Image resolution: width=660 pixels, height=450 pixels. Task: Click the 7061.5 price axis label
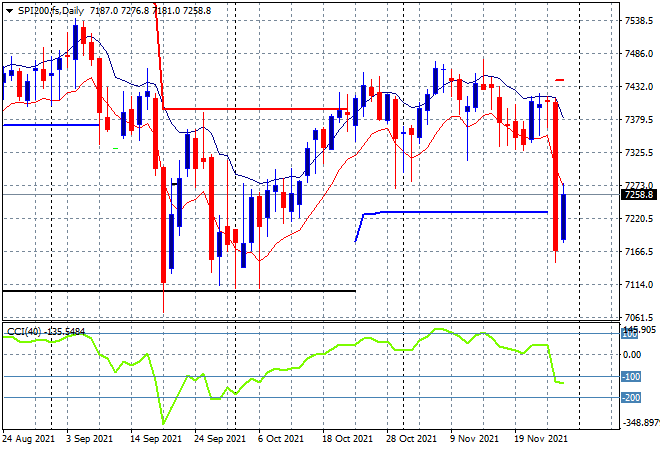[x=639, y=317]
